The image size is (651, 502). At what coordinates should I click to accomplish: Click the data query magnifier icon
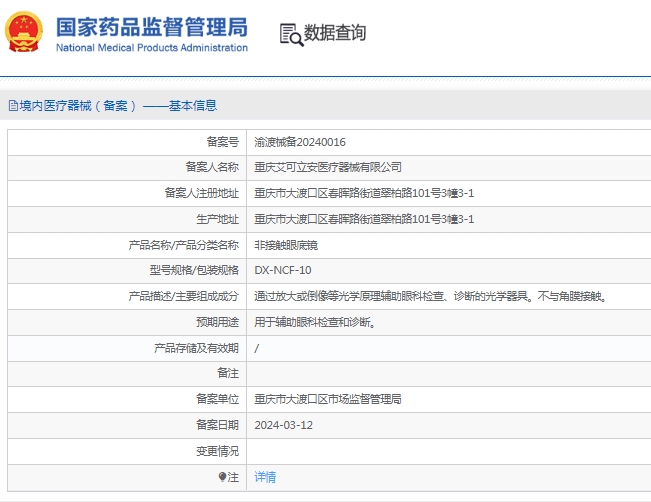coord(291,34)
